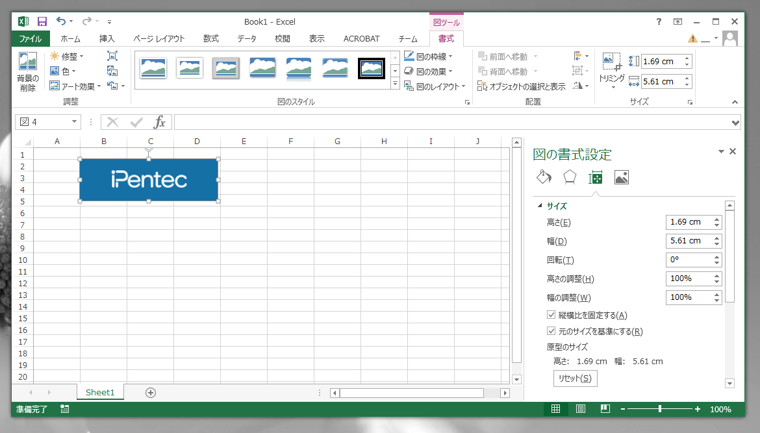
Task: Click the Change Picture icon in 調整 group
Action: (x=112, y=71)
